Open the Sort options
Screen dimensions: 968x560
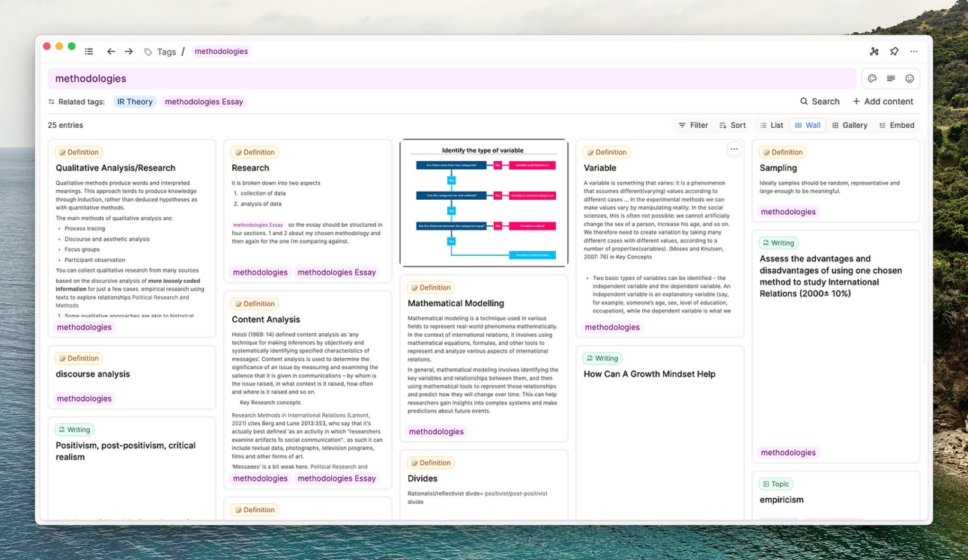coord(732,126)
